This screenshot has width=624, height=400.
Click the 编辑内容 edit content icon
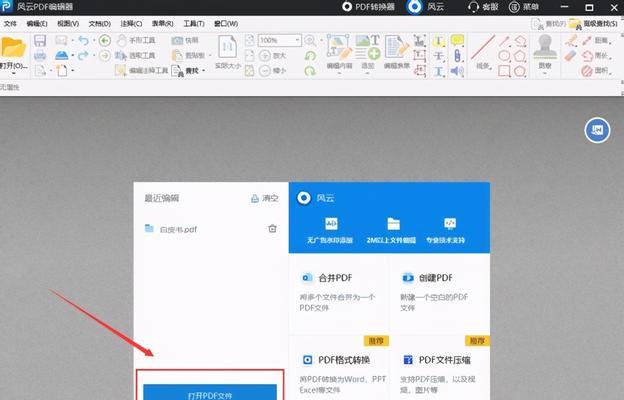(x=339, y=47)
